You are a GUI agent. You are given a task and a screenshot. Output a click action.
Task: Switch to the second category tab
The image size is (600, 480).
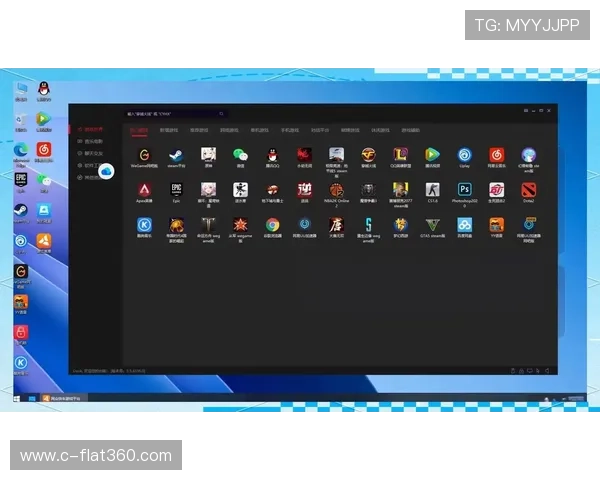coord(170,130)
